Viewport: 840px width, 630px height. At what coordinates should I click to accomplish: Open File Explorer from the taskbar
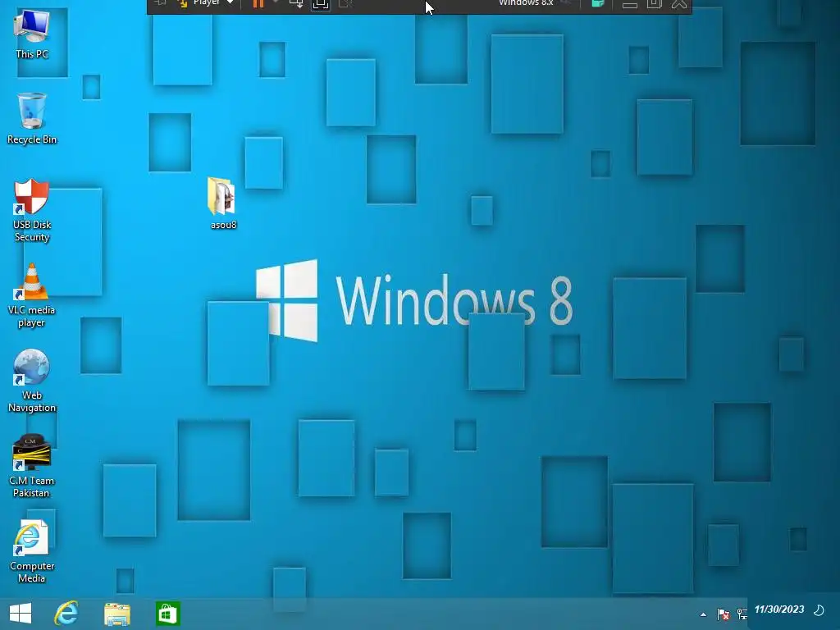116,614
